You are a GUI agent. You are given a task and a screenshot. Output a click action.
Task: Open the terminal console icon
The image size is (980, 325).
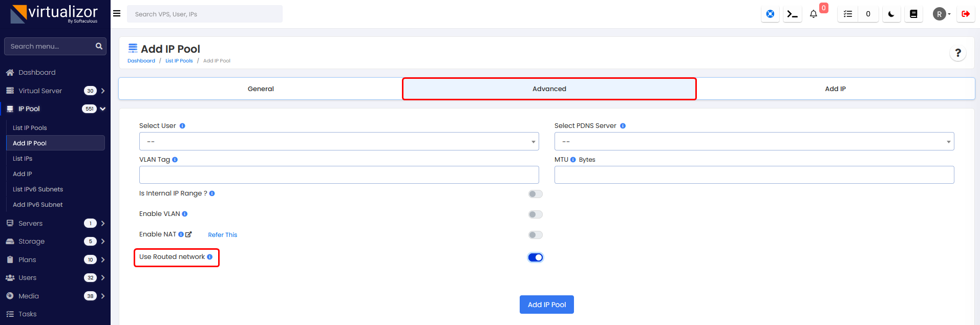[792, 14]
